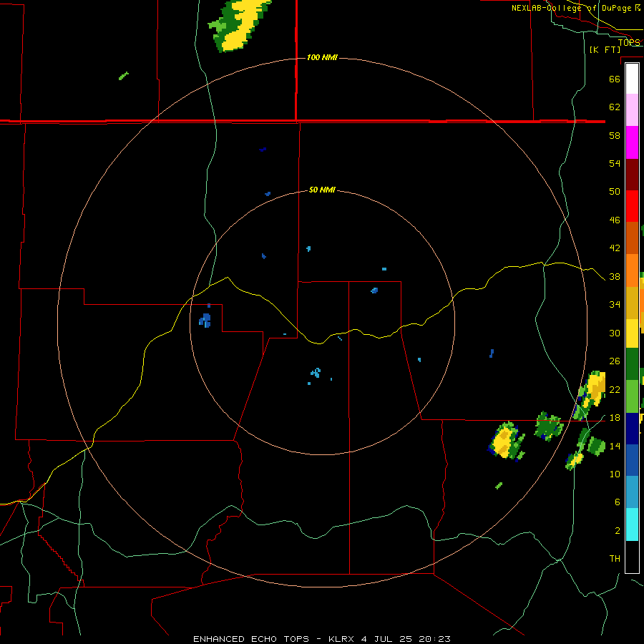Click the legend value "6"
This screenshot has width=644, height=644.
(x=617, y=502)
